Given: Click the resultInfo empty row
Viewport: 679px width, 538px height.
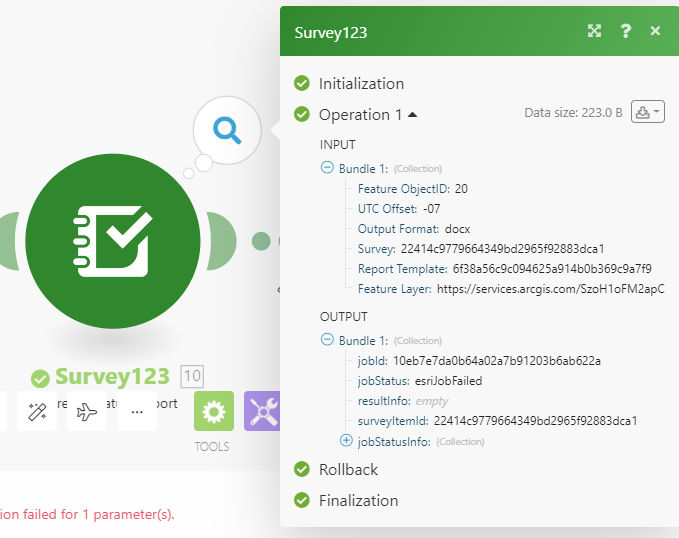Looking at the screenshot, I should (x=403, y=401).
